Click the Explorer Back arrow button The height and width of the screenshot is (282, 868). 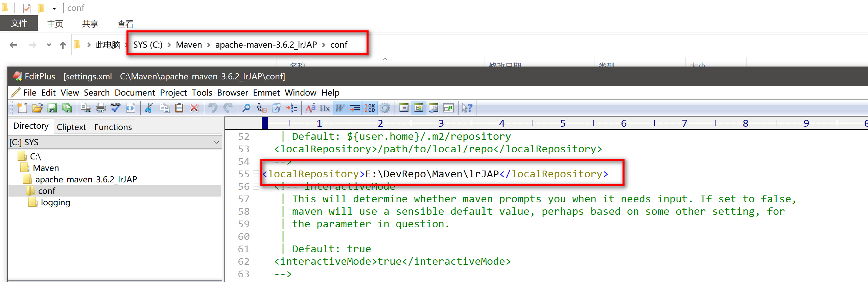(13, 45)
